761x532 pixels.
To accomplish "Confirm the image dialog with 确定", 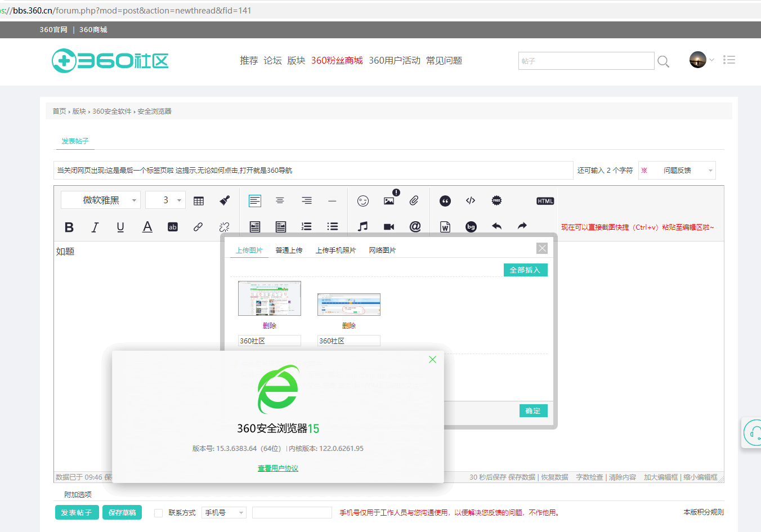I will click(533, 411).
